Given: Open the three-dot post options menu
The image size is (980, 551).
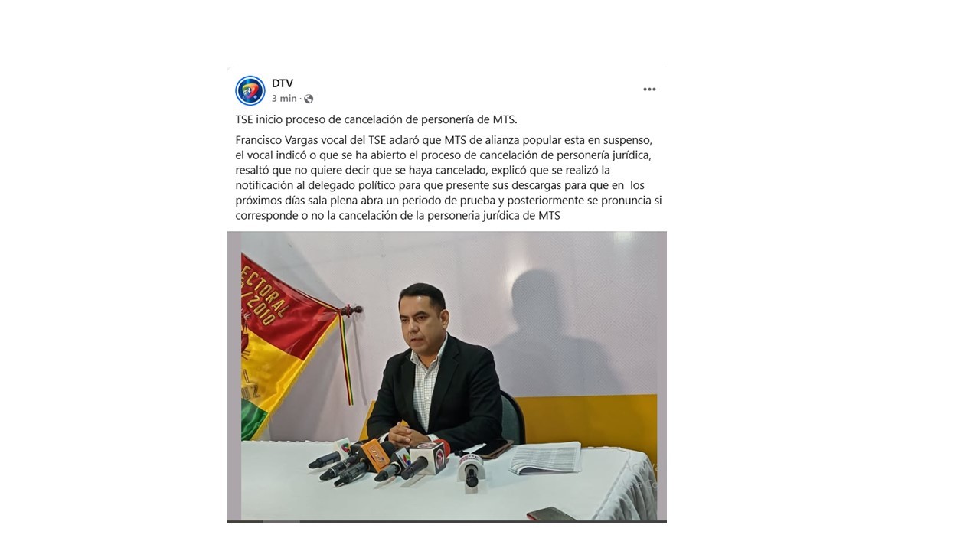Looking at the screenshot, I should coord(649,90).
